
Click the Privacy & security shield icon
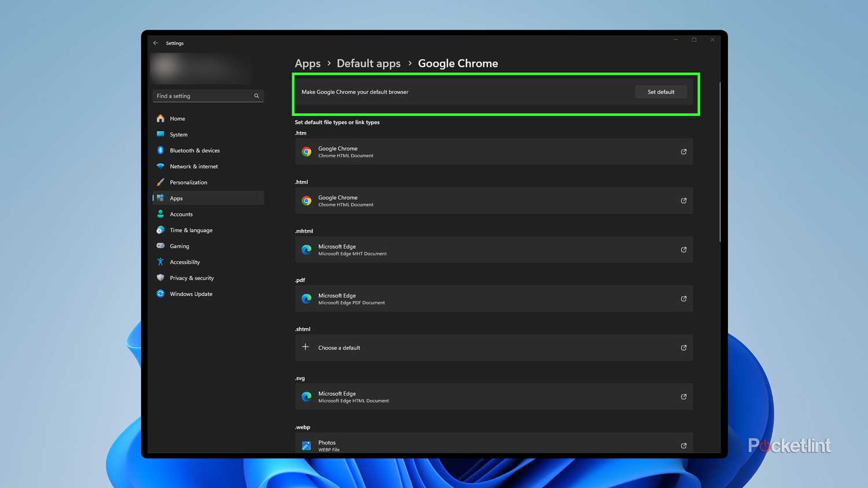(x=161, y=278)
